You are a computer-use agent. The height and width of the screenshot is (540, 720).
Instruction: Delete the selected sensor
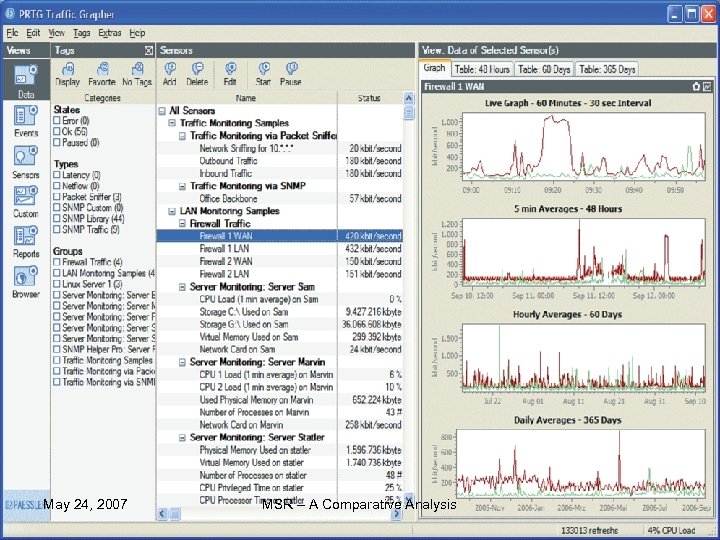[197, 74]
